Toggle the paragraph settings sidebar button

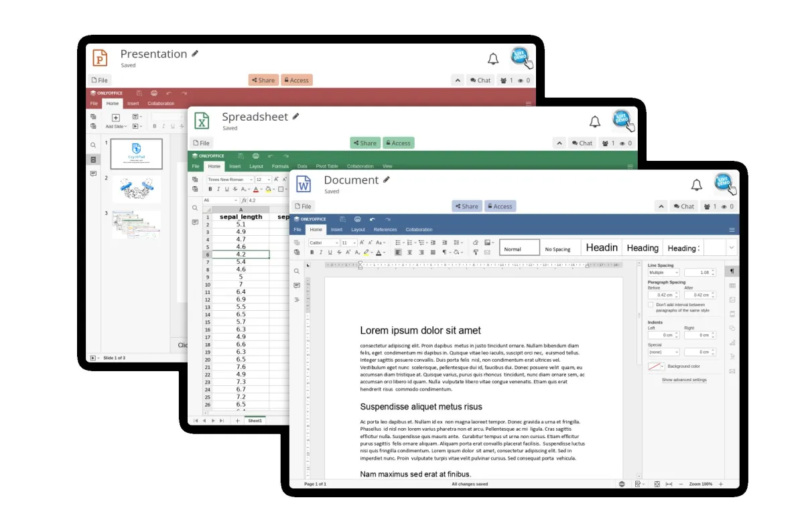point(732,271)
